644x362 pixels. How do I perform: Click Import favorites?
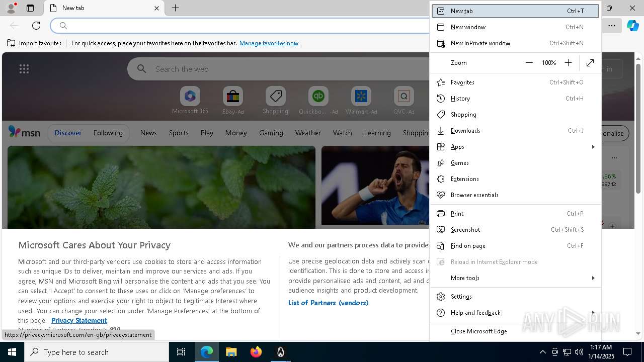coord(34,43)
